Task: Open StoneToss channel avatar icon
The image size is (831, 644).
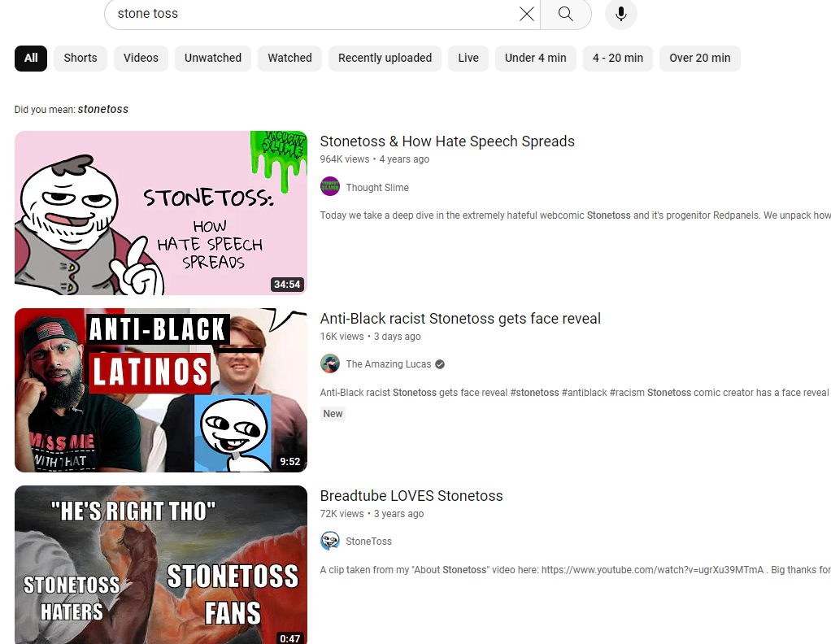Action: [x=329, y=541]
